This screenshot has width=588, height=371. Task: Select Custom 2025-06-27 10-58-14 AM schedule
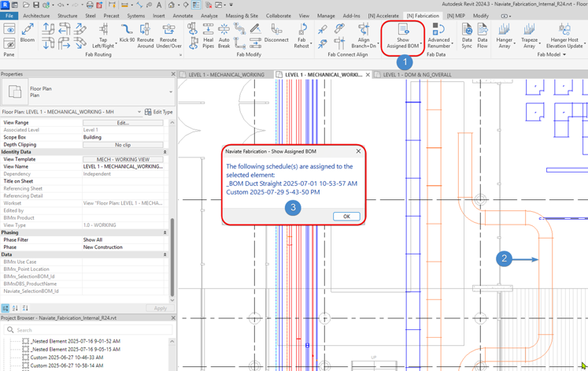[66, 365]
